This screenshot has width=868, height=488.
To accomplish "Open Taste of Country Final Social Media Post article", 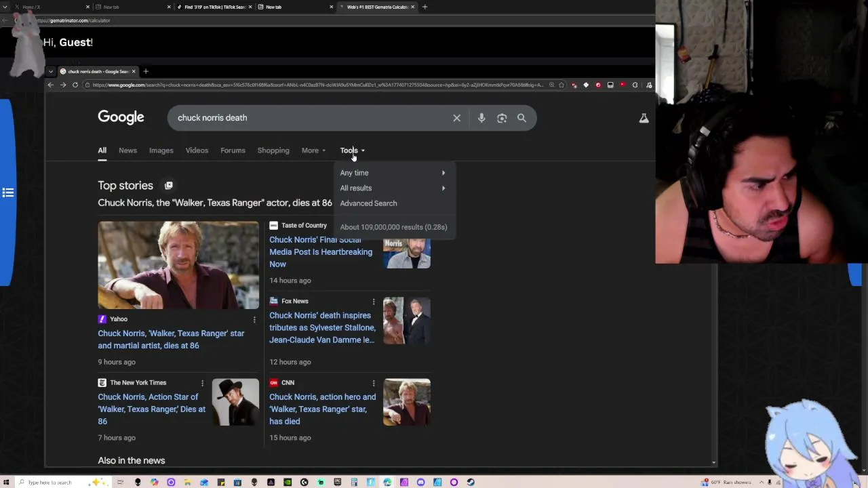I will (x=321, y=252).
